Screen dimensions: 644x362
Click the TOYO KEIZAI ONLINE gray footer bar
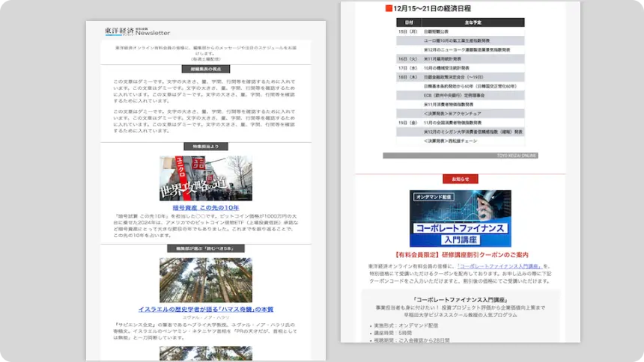point(460,156)
